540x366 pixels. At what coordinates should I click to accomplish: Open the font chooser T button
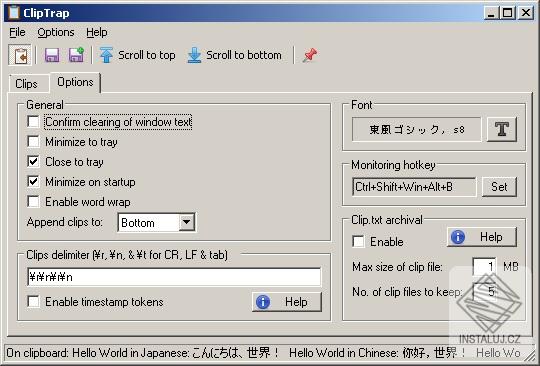click(502, 129)
